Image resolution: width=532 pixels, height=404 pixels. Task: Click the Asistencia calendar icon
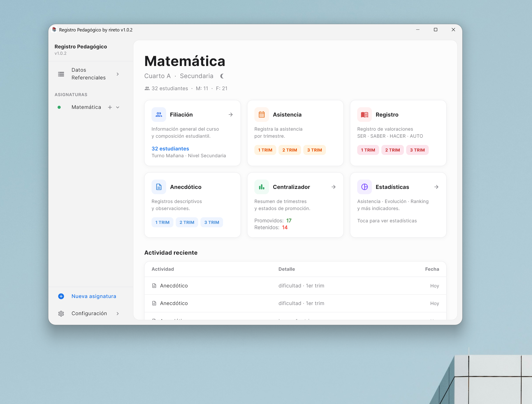coord(262,115)
